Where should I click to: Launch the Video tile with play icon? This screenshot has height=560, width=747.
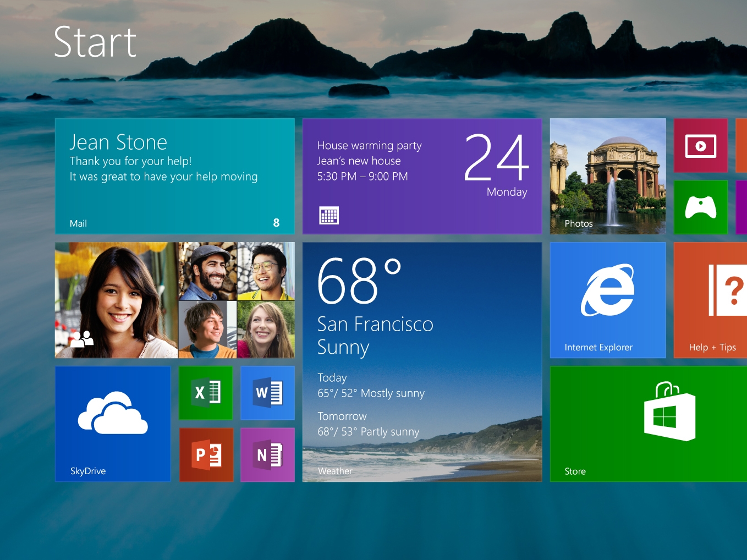tap(701, 145)
